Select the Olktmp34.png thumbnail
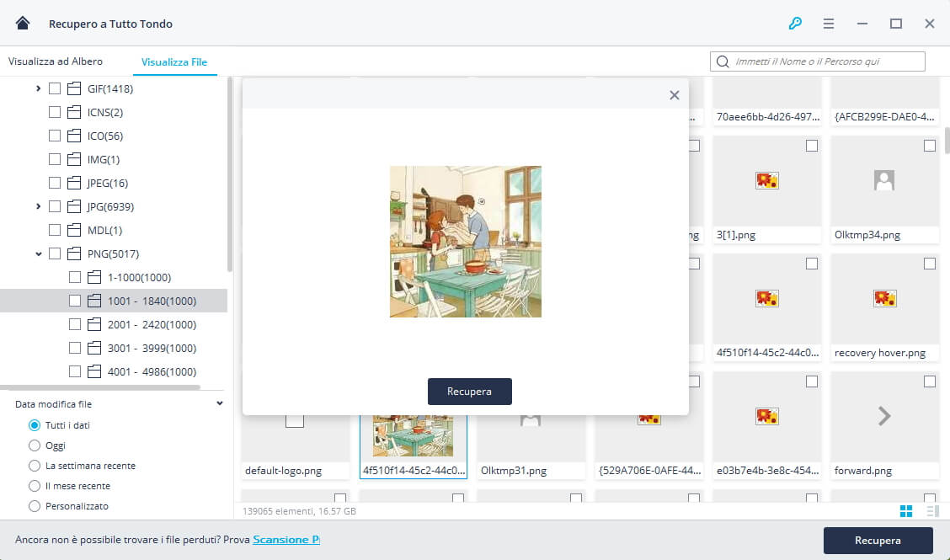 click(884, 180)
